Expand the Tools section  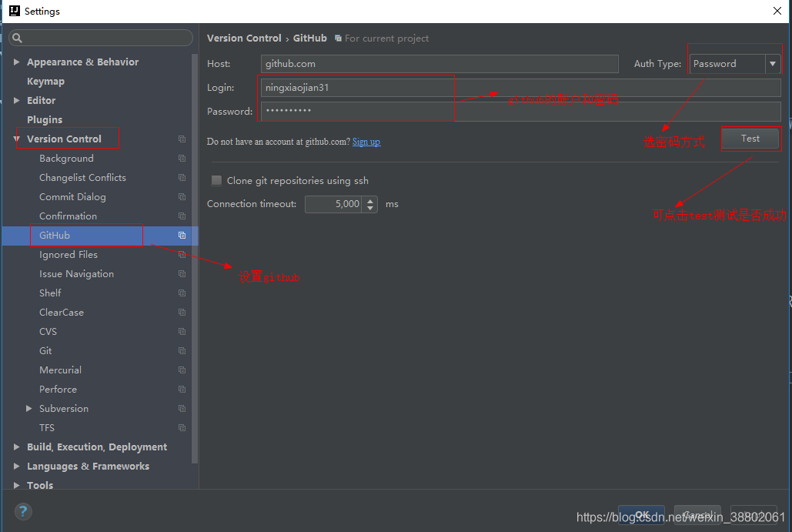pos(17,485)
